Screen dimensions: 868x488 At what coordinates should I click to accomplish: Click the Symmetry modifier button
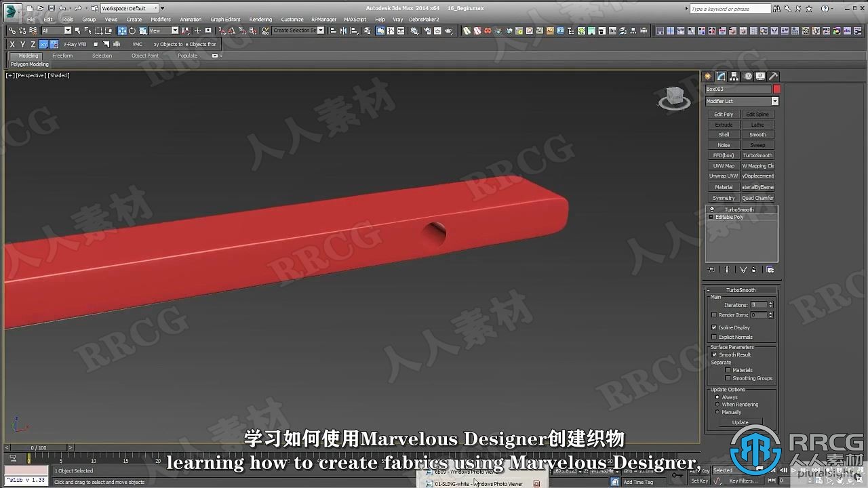724,198
